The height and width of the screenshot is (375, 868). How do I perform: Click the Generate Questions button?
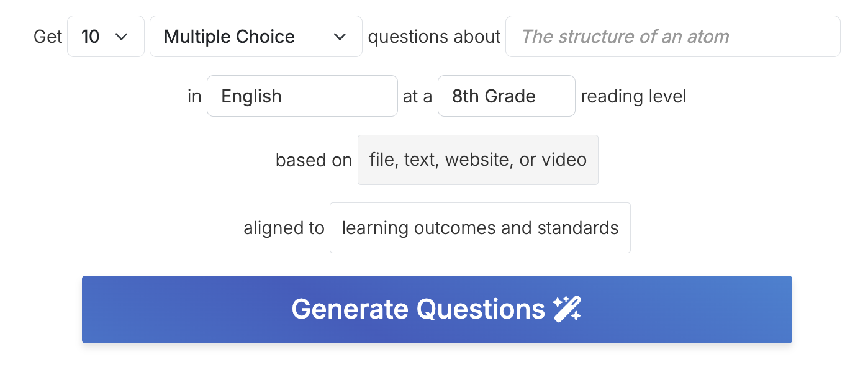436,309
